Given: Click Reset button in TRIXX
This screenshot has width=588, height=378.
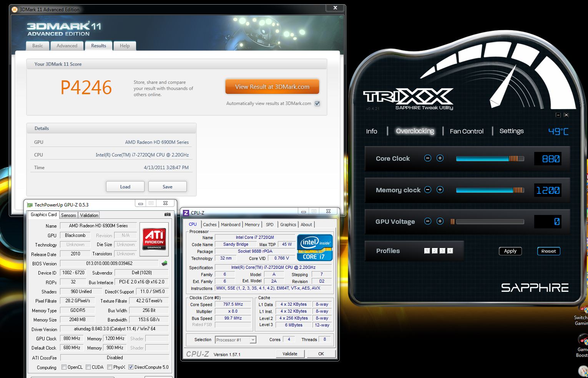Looking at the screenshot, I should tap(548, 251).
